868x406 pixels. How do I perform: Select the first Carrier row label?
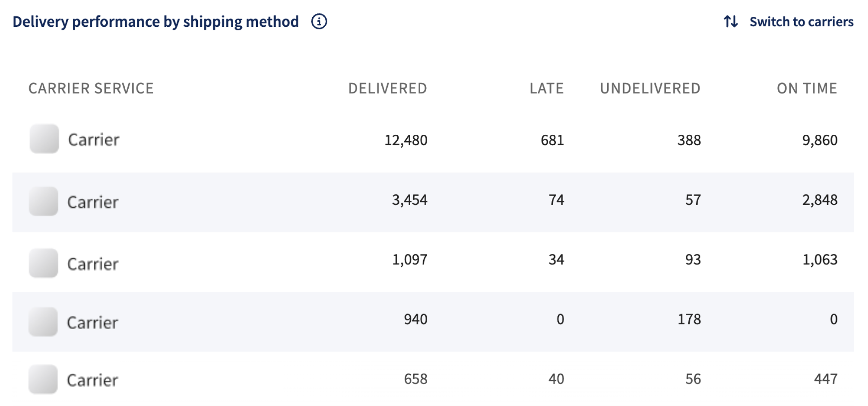click(x=94, y=139)
